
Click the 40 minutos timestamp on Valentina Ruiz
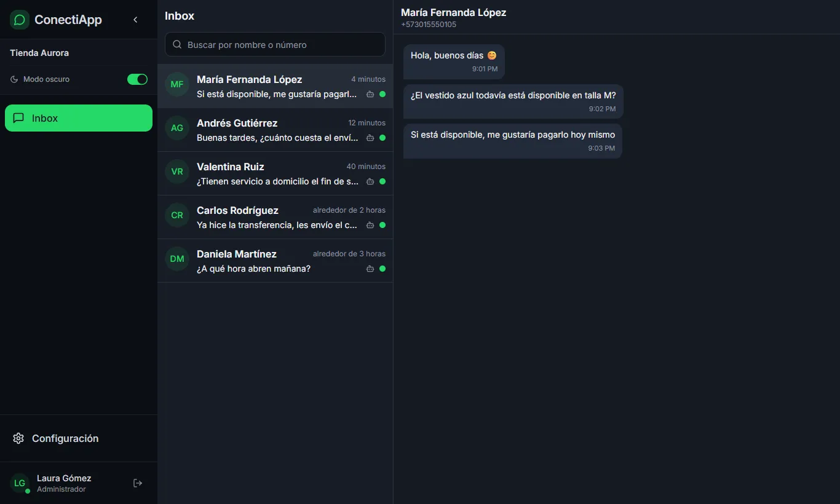point(366,167)
